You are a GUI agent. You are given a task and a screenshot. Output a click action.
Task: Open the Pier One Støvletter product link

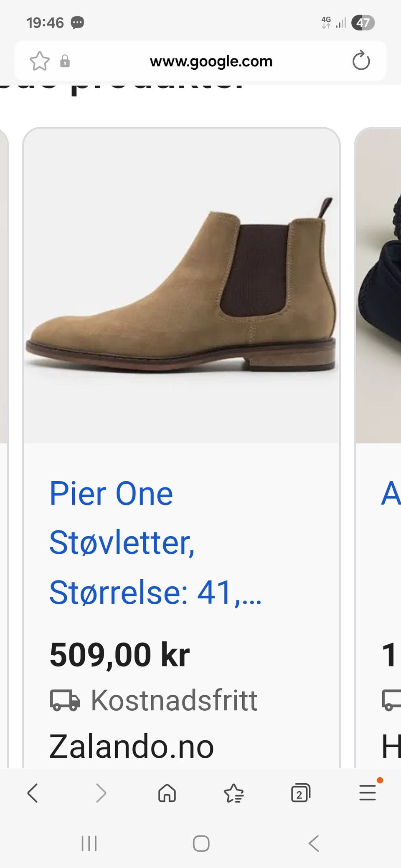pos(155,543)
